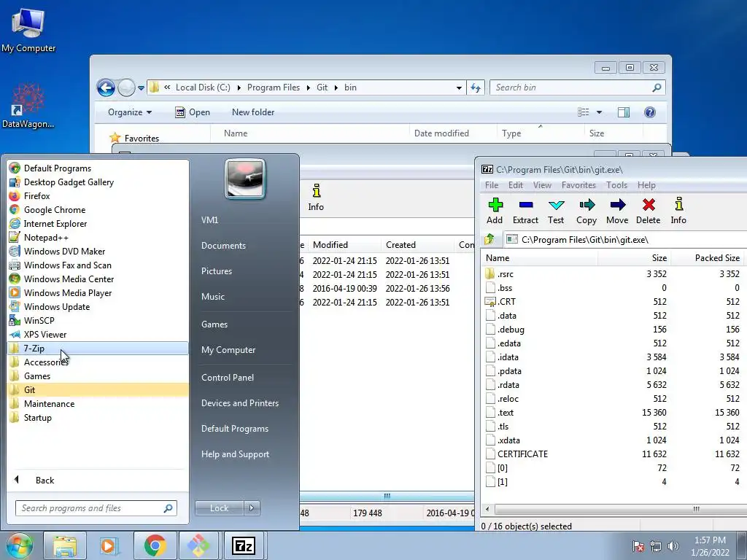Expand the 7-Zip folder in Start menu
The height and width of the screenshot is (560, 747).
(x=98, y=348)
